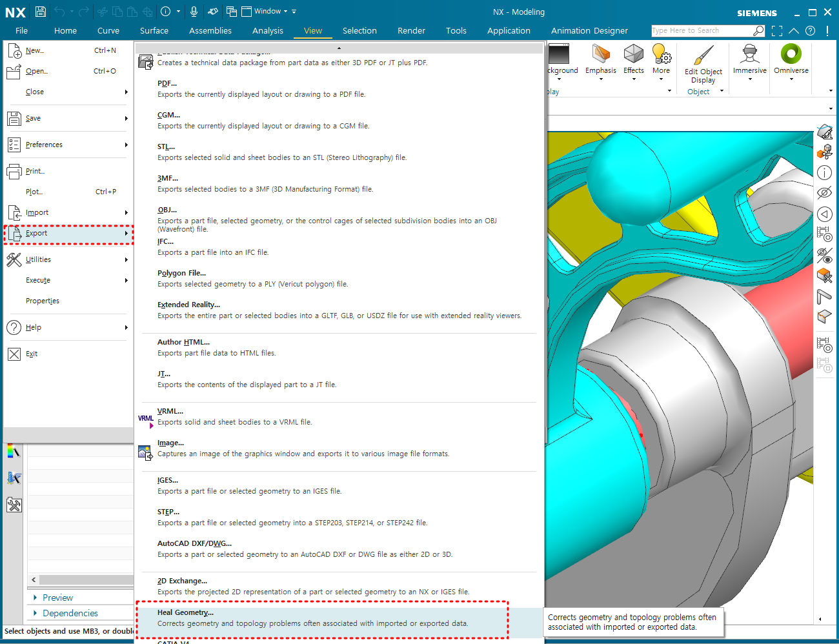This screenshot has width=839, height=644.
Task: Click the angled bracket icon in right toolbar
Action: click(x=825, y=296)
